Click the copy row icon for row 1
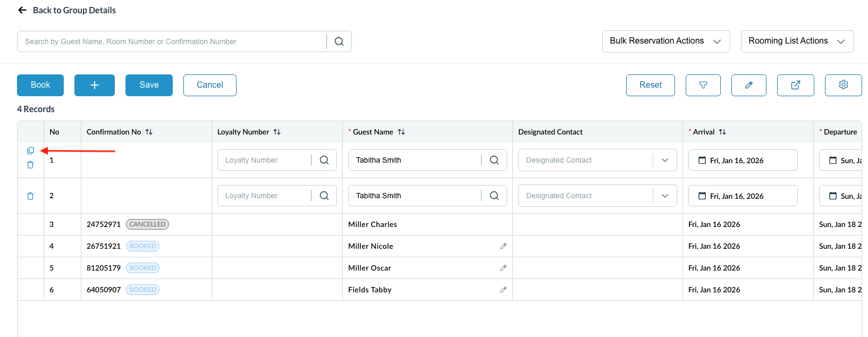This screenshot has width=868, height=337. pos(30,150)
